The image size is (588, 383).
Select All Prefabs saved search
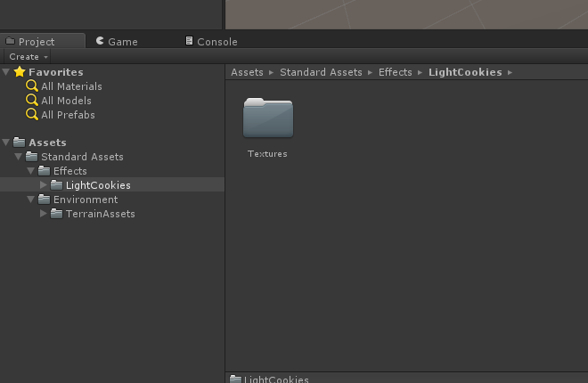tap(68, 115)
